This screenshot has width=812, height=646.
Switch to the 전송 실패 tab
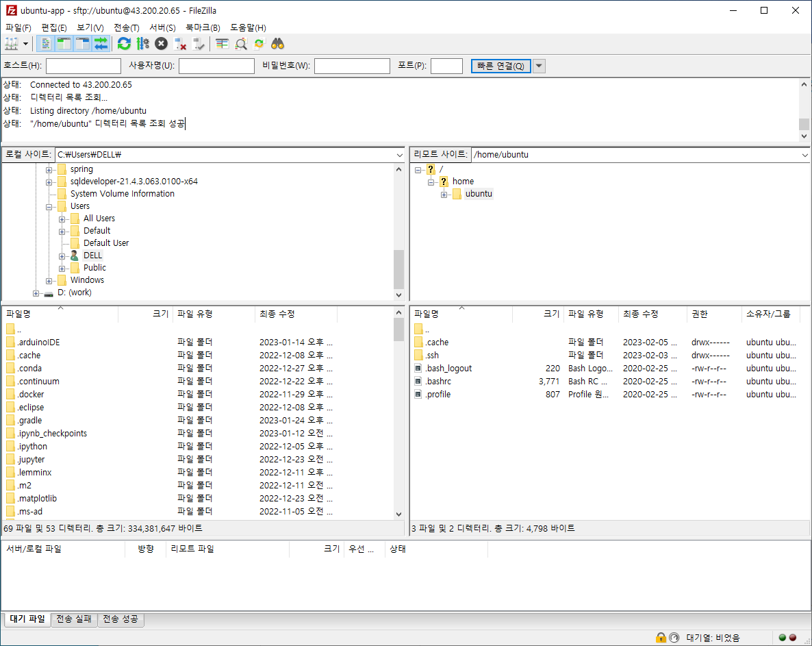73,619
